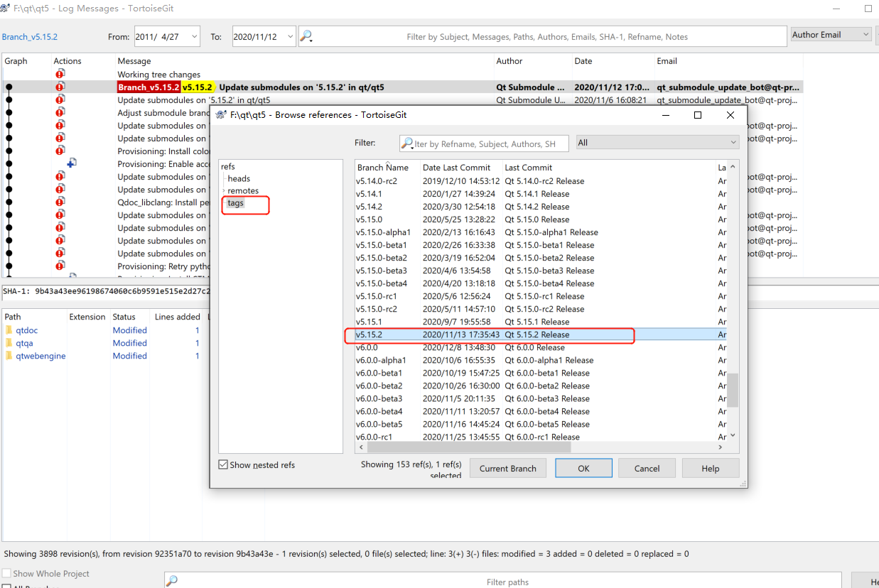This screenshot has height=588, width=879.
Task: Open Help from the Browse references dialog
Action: 711,468
